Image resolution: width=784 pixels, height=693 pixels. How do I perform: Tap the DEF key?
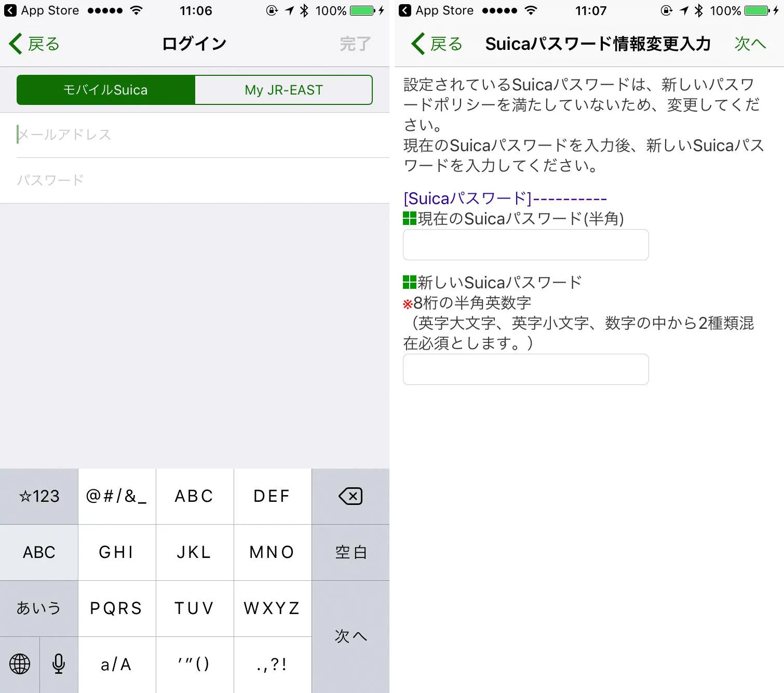pyautogui.click(x=273, y=496)
